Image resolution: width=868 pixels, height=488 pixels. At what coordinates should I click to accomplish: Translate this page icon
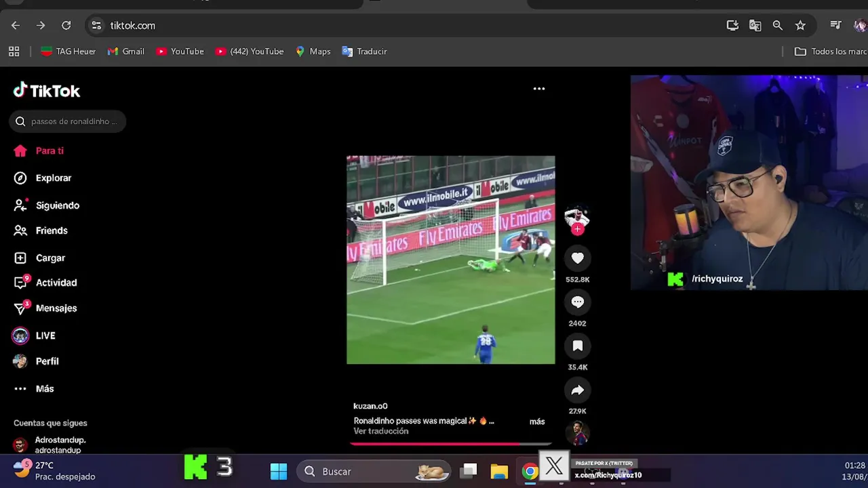pos(755,25)
